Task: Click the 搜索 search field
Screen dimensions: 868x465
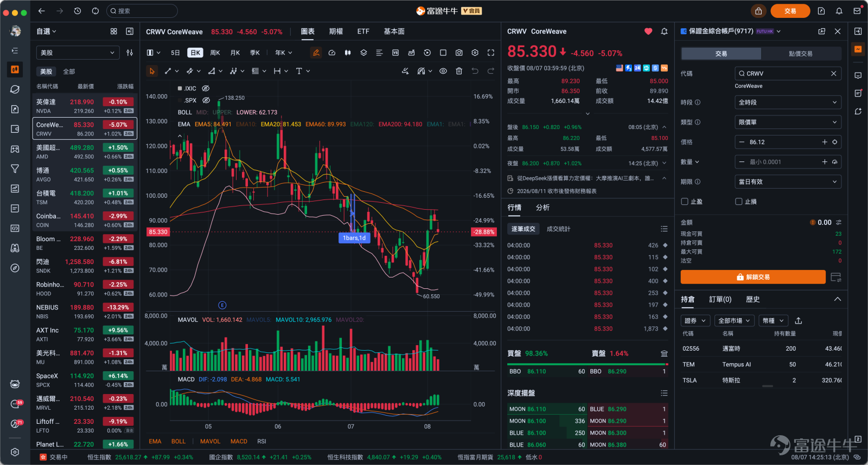Action: click(142, 11)
